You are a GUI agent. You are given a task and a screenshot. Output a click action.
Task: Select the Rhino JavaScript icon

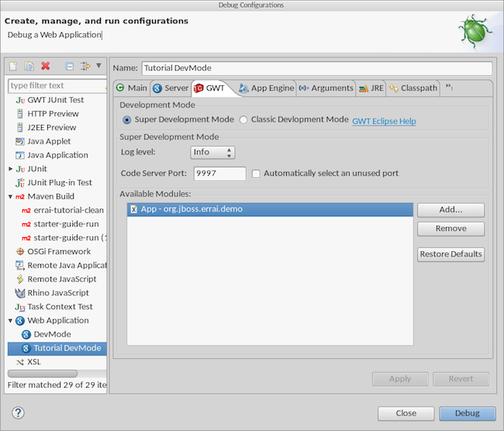pyautogui.click(x=20, y=293)
